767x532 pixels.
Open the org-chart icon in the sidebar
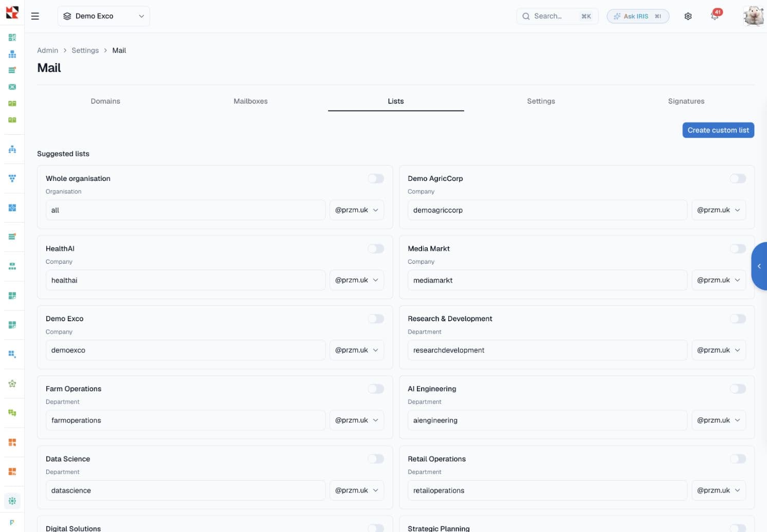coord(12,149)
